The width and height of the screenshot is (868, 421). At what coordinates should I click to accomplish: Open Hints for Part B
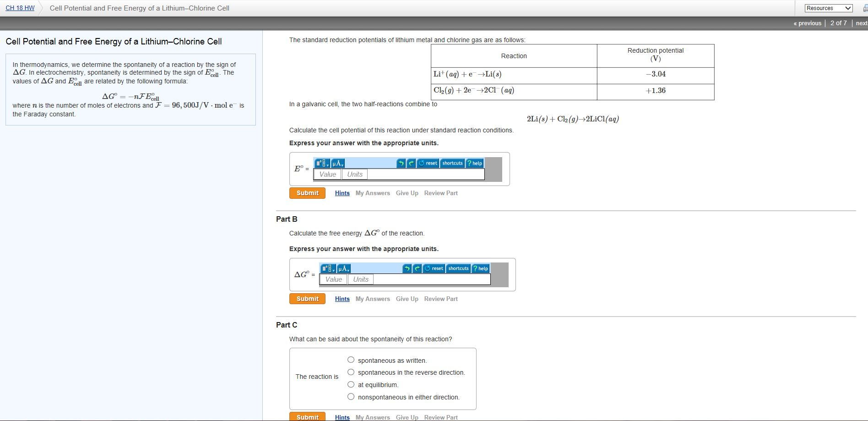[x=342, y=299]
